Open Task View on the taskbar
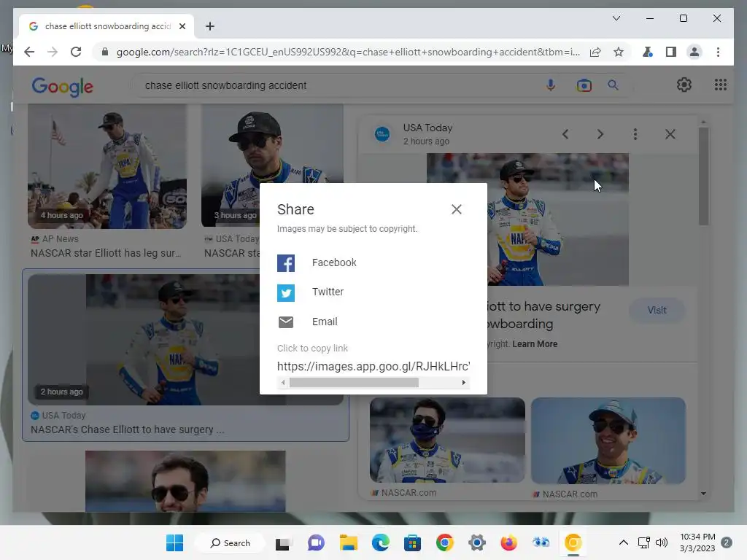The image size is (747, 560). (282, 542)
